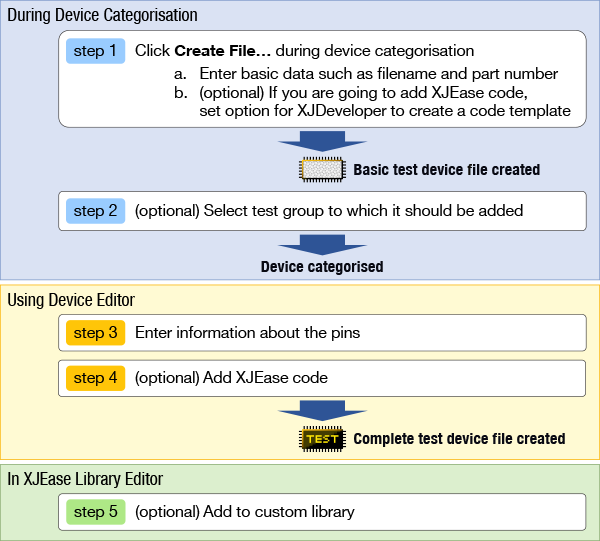Screen dimensions: 600x541
Task: Click the black TEST chip icon
Action: point(322,438)
